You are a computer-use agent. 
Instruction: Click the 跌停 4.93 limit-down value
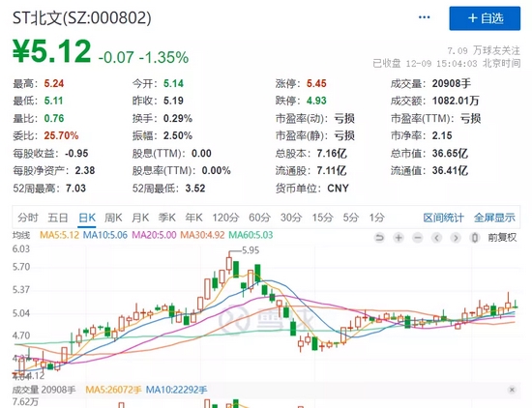point(316,101)
